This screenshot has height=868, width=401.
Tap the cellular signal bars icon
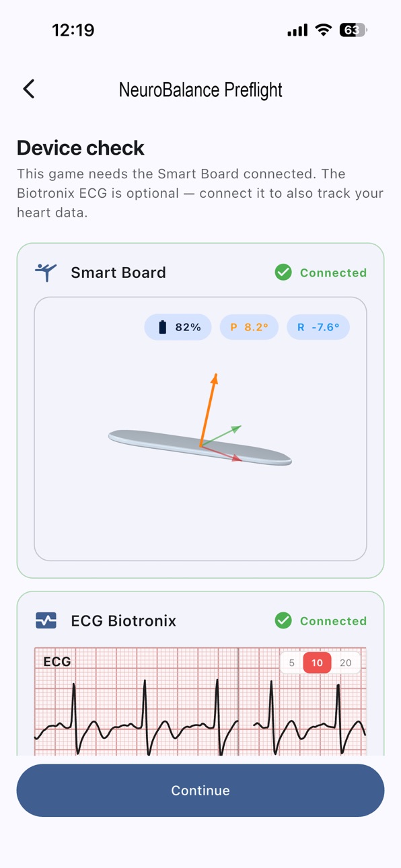click(x=297, y=30)
